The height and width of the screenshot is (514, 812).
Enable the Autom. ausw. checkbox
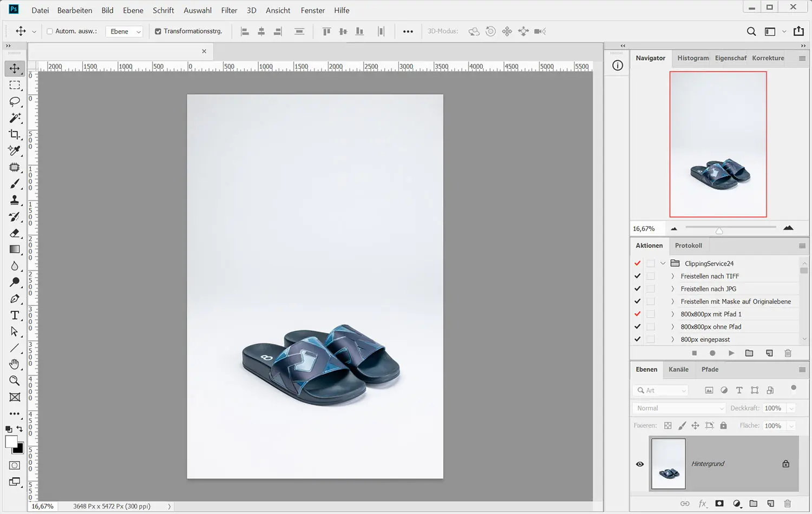pyautogui.click(x=50, y=31)
